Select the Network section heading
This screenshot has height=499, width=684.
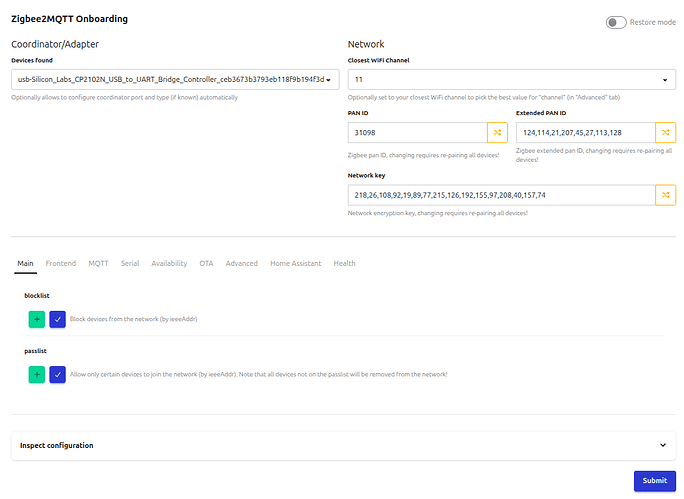click(x=366, y=44)
